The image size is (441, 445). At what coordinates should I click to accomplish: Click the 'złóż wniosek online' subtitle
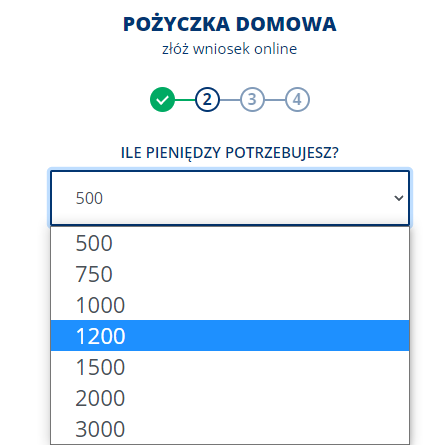[x=230, y=49]
